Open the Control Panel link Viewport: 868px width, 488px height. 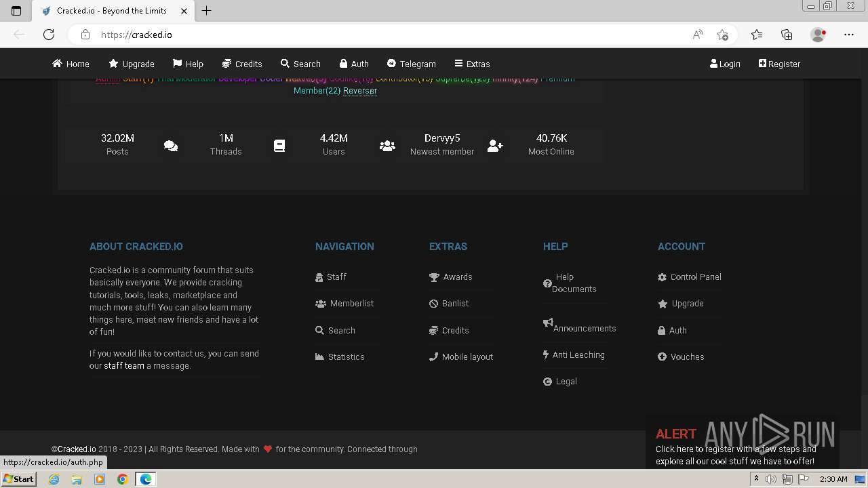tap(690, 277)
